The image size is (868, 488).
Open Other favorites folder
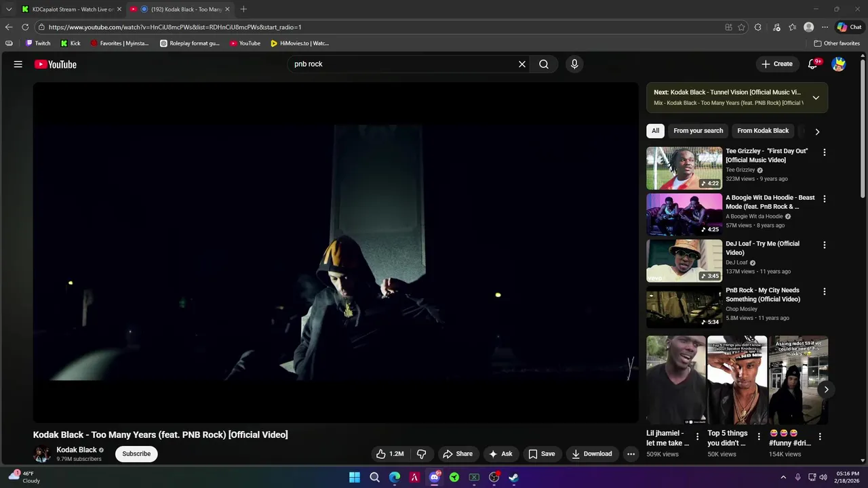[x=837, y=43]
